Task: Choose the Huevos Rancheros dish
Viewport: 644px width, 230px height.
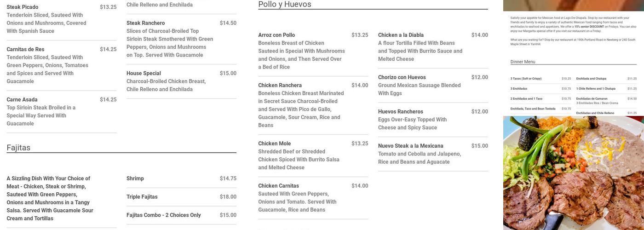Action: click(401, 111)
